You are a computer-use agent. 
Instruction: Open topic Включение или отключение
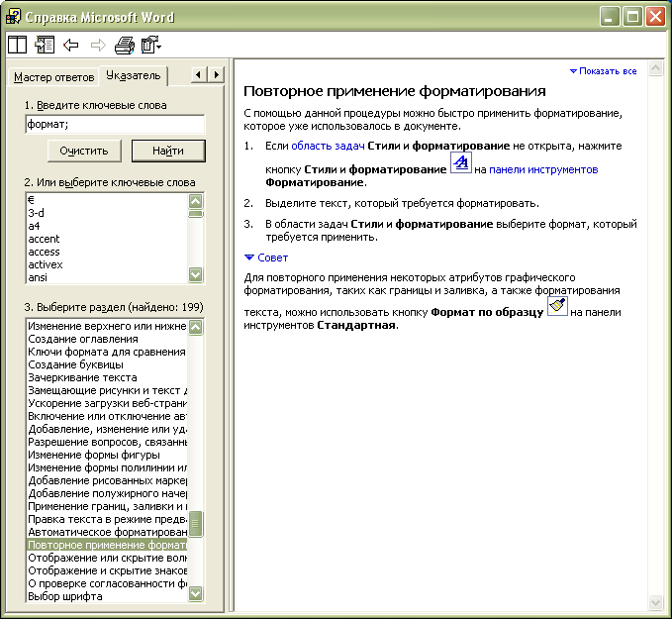click(x=107, y=416)
